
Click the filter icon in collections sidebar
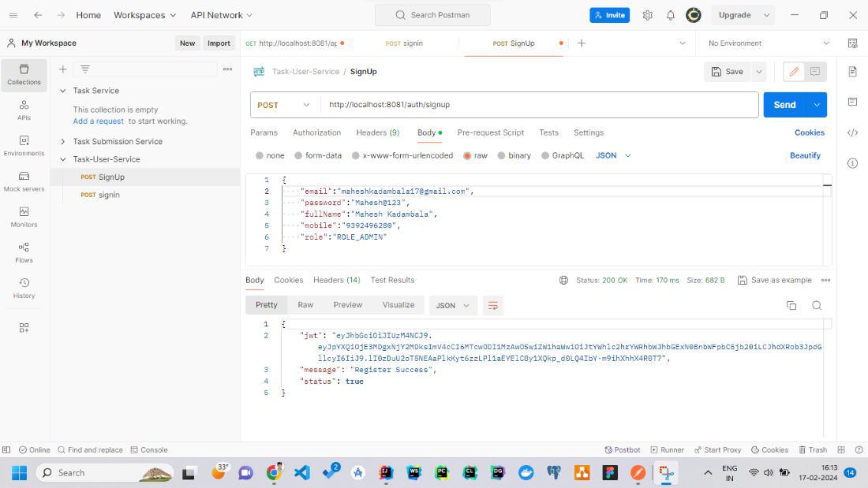(x=84, y=69)
